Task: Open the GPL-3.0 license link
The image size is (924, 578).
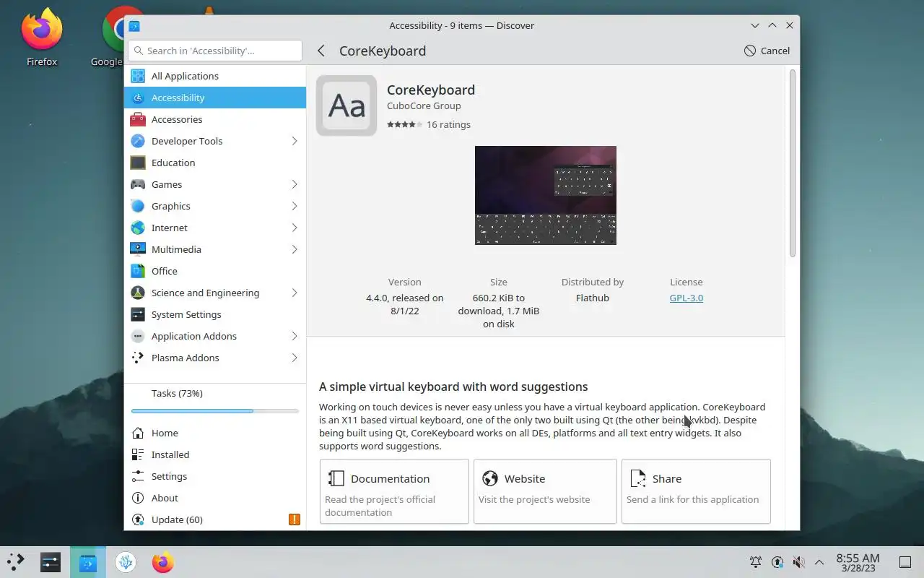Action: (686, 298)
